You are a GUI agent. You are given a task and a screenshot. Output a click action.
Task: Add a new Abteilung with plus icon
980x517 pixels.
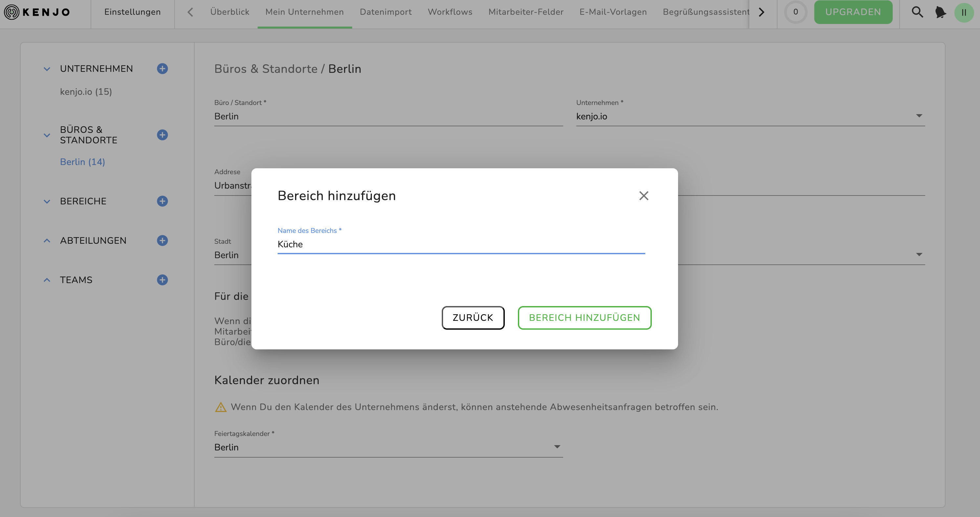(162, 241)
